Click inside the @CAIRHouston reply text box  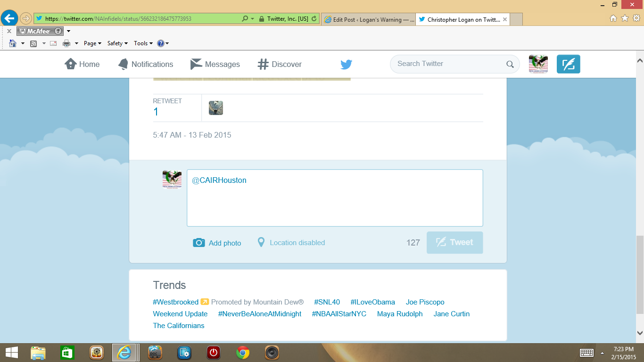[x=335, y=198]
